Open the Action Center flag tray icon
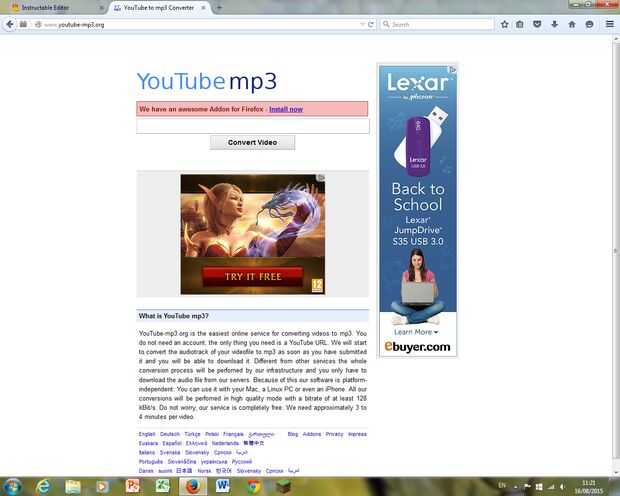Viewport: 620px width, 496px height. pyautogui.click(x=527, y=487)
